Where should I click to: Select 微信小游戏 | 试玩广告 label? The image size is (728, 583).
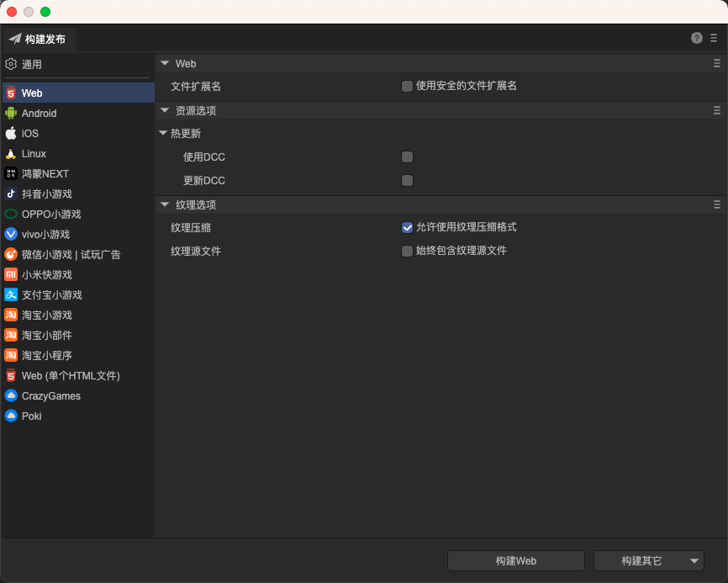(x=71, y=255)
